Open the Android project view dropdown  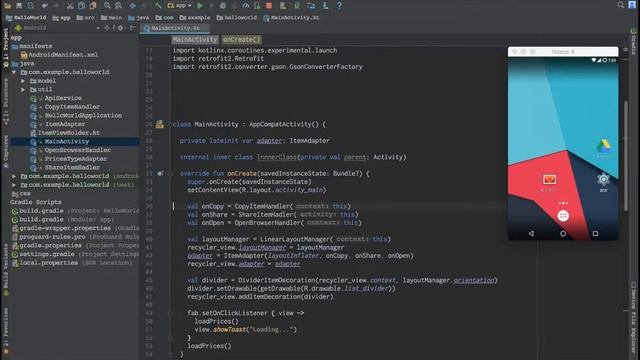[57, 28]
